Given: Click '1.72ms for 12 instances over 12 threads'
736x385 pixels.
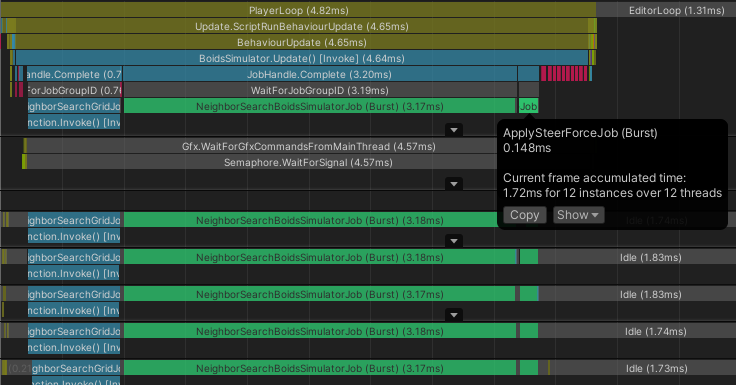Looking at the screenshot, I should (612, 193).
